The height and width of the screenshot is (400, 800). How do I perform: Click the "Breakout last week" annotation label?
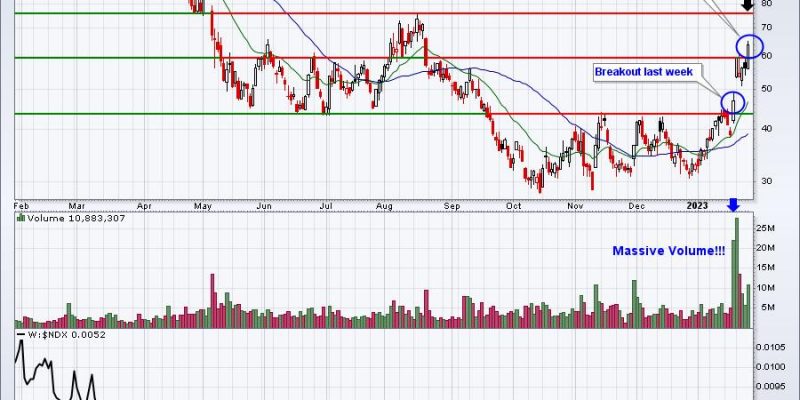click(x=644, y=72)
